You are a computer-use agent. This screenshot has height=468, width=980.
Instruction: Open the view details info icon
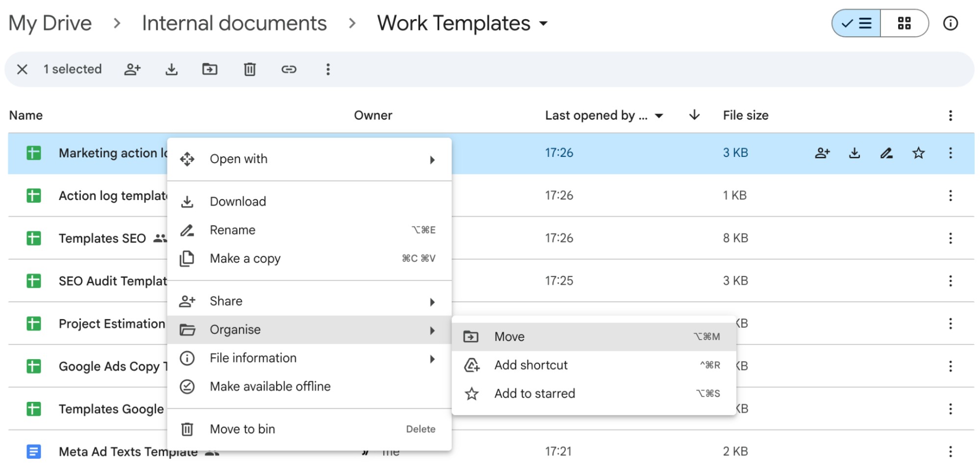950,24
